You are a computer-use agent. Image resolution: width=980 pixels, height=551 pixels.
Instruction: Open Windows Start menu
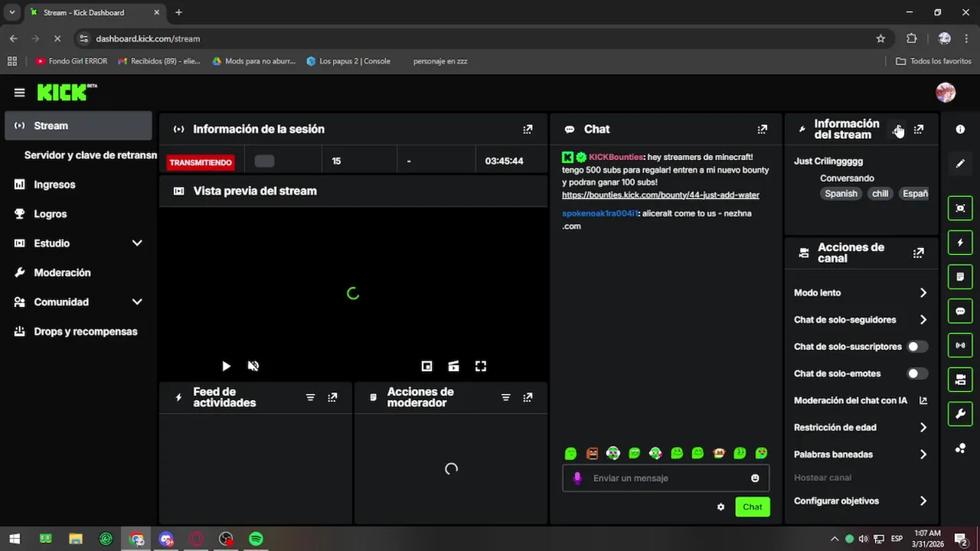14,539
